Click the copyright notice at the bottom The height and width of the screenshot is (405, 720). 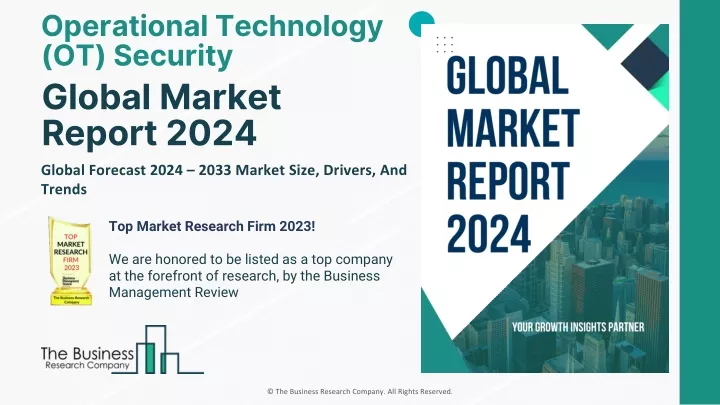[360, 392]
